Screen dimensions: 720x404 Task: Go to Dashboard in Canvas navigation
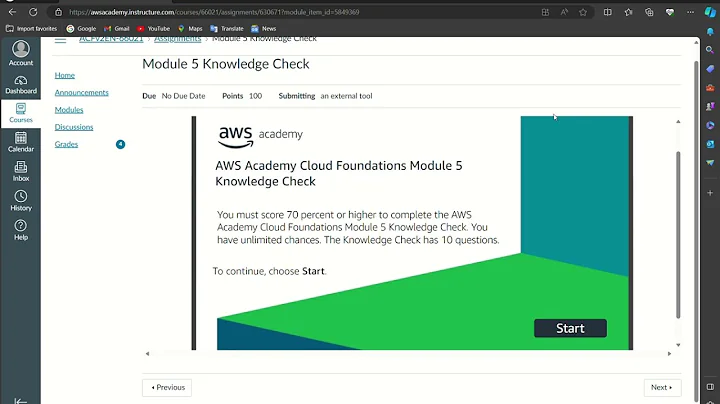pyautogui.click(x=21, y=85)
